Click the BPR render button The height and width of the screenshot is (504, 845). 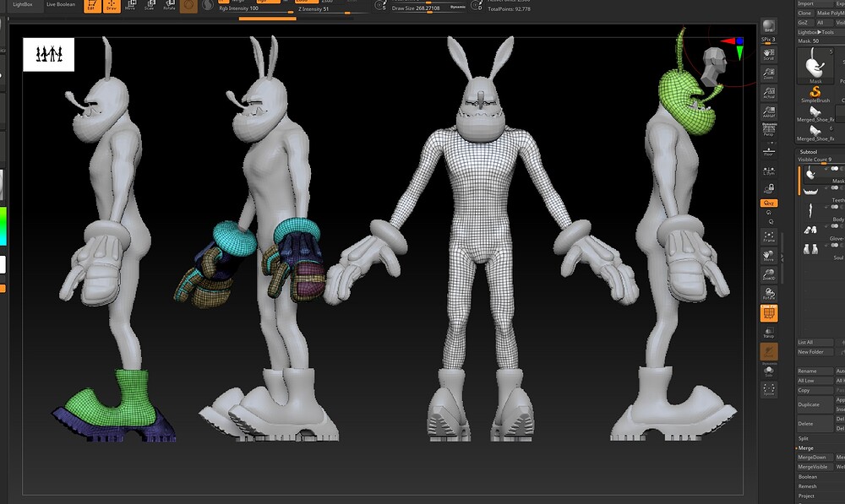click(768, 26)
